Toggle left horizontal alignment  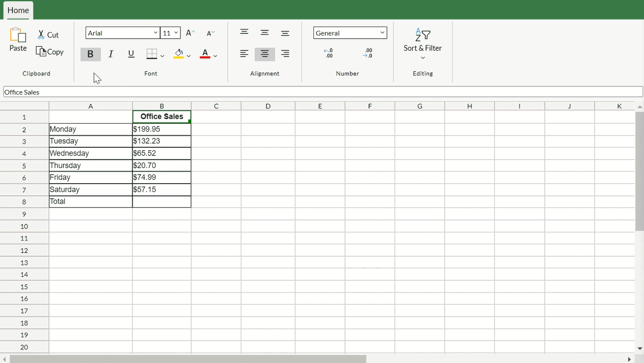click(244, 54)
